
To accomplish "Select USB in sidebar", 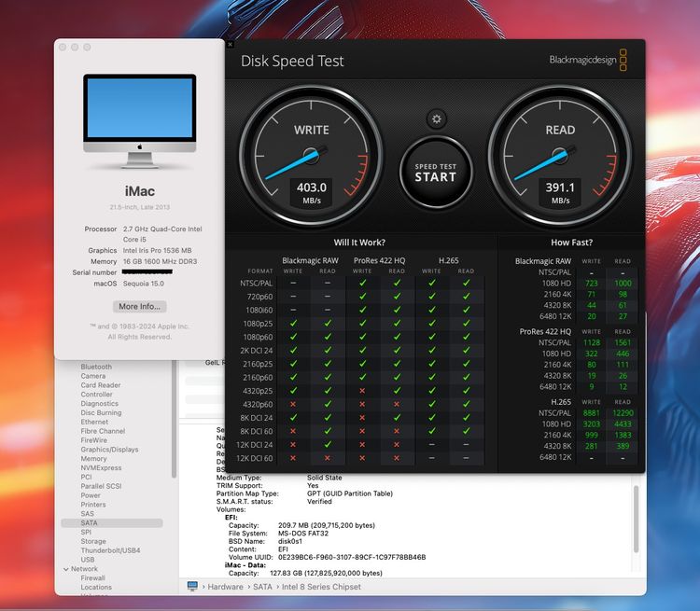I will (x=88, y=560).
